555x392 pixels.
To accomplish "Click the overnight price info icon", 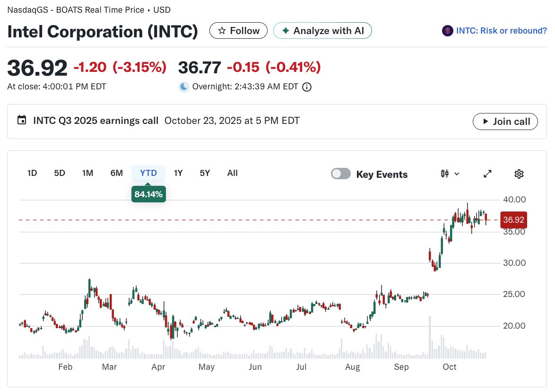I will point(307,87).
